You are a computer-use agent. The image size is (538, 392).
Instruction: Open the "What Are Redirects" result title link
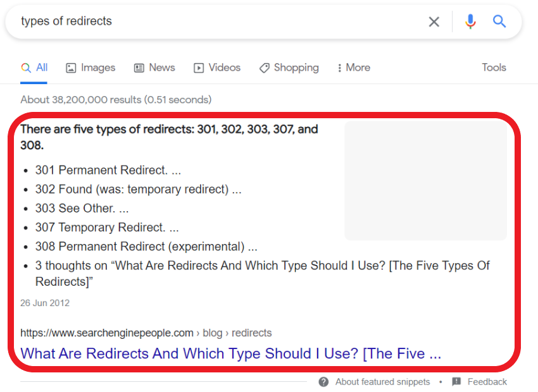tap(230, 353)
